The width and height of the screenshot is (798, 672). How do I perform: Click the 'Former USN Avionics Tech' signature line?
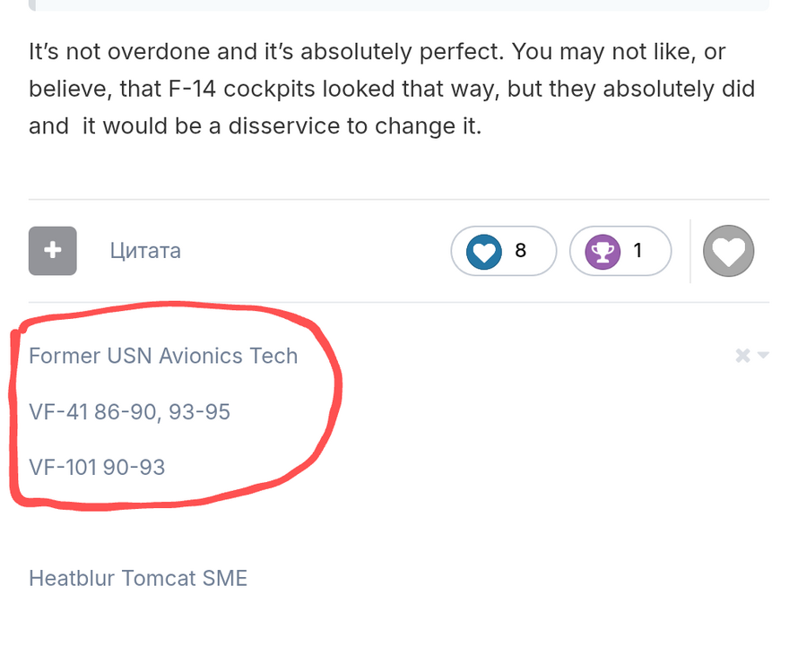coord(163,356)
